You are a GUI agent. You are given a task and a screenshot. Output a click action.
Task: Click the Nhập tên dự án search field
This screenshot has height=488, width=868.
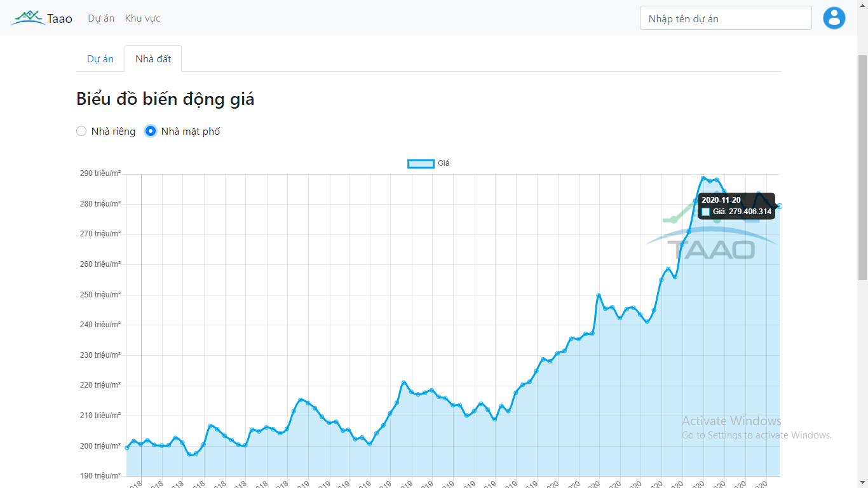725,18
